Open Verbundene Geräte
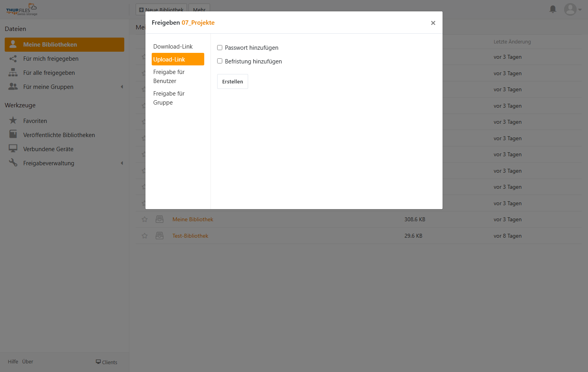This screenshot has width=588, height=372. pos(64,149)
